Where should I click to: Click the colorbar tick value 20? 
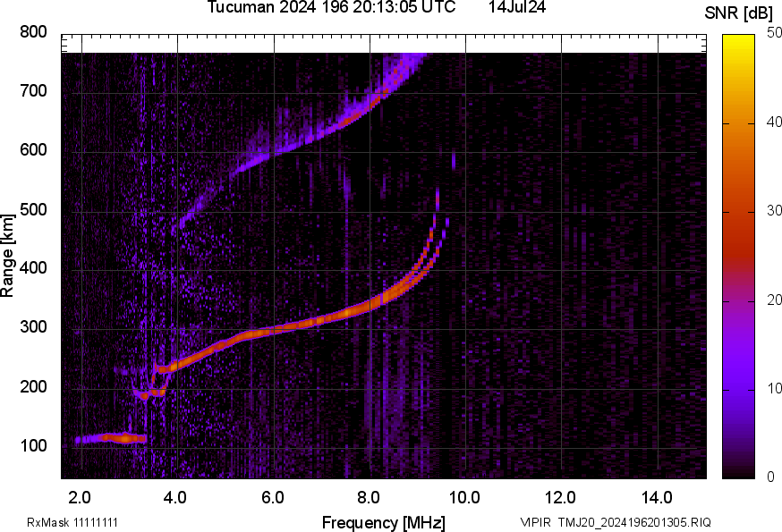click(x=774, y=300)
